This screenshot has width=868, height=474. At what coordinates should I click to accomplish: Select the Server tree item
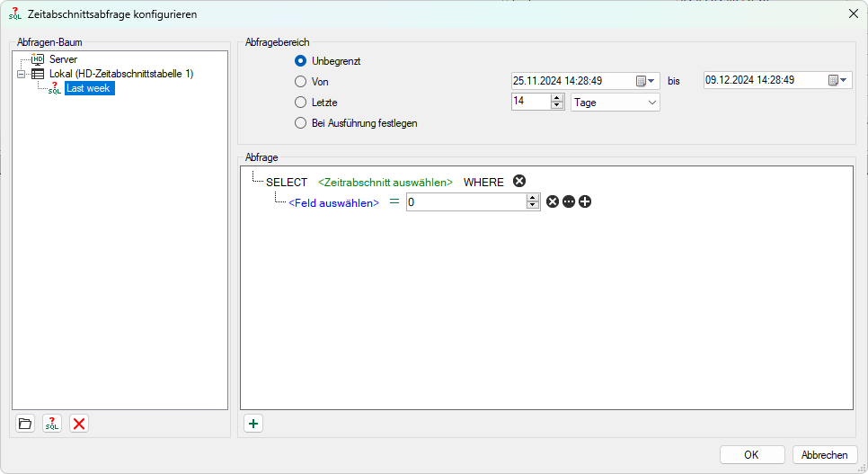pos(63,59)
